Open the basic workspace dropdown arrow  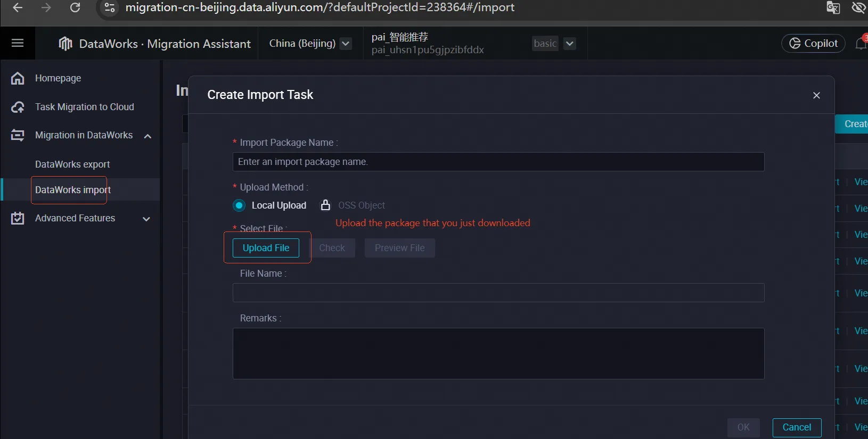pos(570,44)
